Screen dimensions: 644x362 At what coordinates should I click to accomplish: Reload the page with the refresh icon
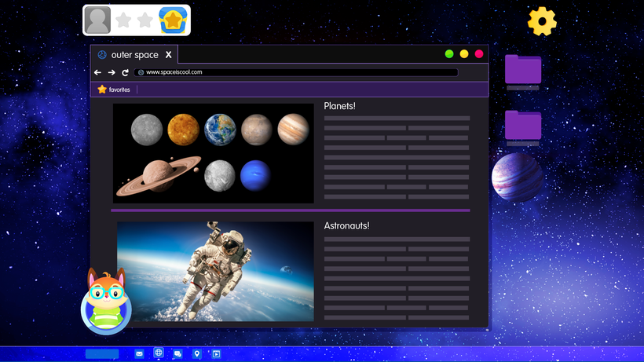(125, 72)
